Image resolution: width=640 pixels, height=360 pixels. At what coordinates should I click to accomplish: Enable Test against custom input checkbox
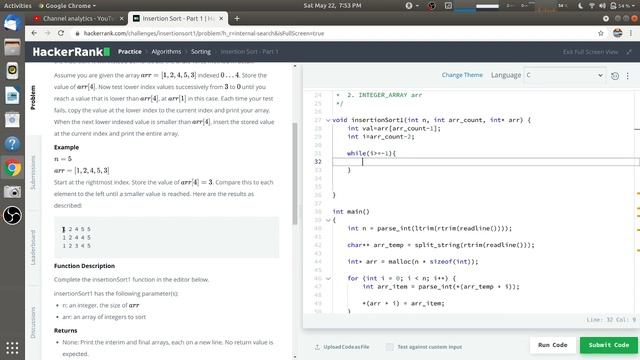point(390,347)
